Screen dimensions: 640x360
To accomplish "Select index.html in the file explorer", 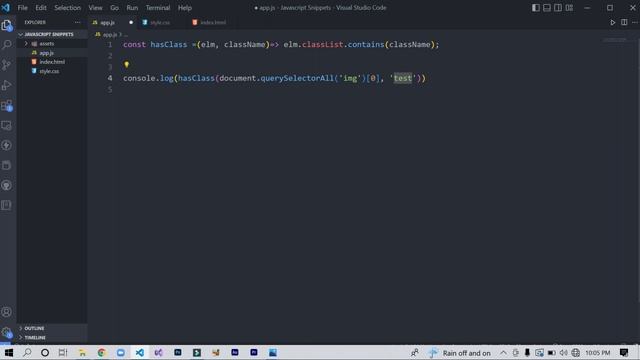I will click(x=52, y=62).
